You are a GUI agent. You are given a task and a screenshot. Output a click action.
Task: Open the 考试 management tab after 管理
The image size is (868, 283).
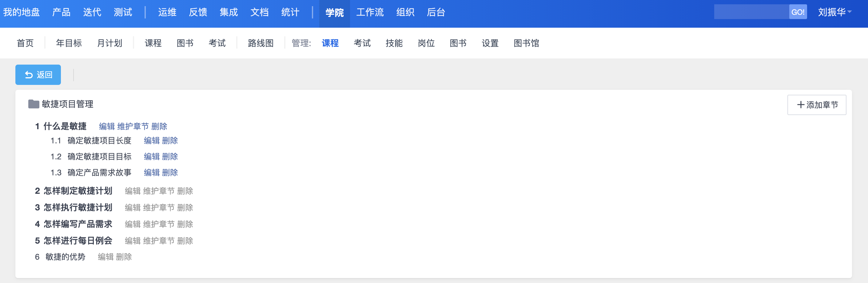tap(362, 43)
